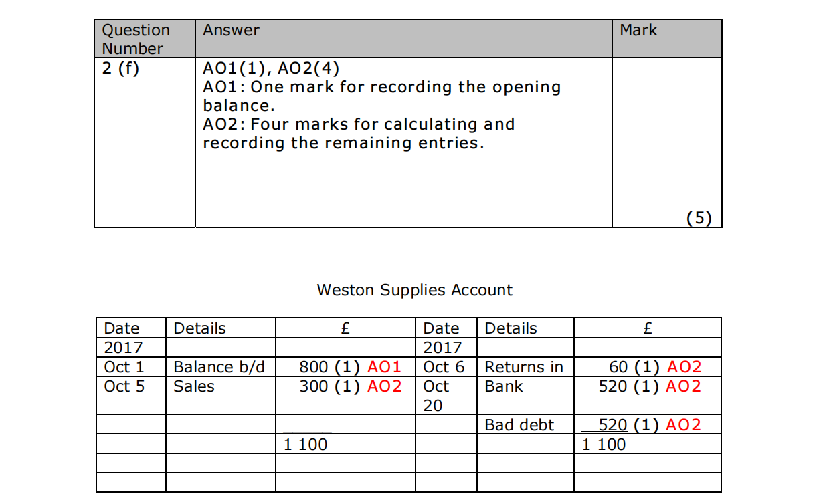
Task: Select the "Bank" details cell
Action: (504, 386)
